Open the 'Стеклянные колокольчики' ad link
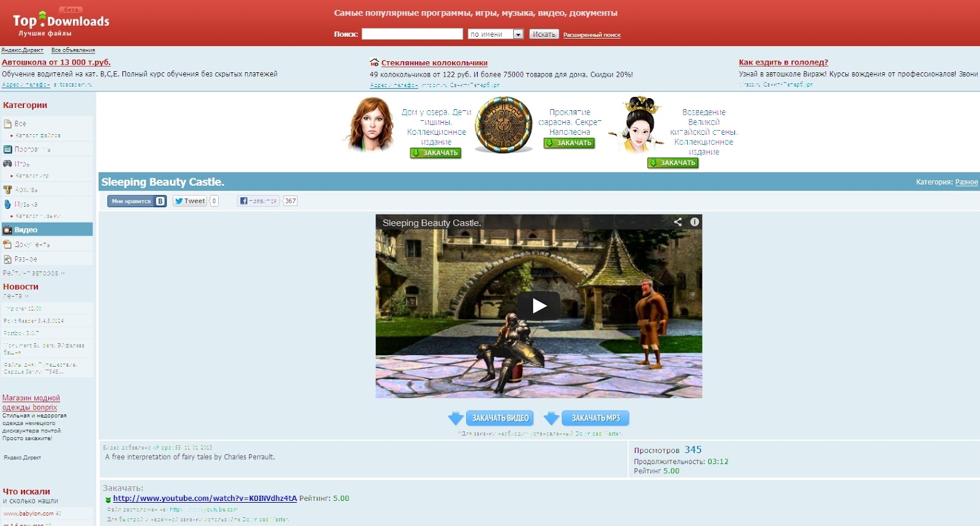This screenshot has width=980, height=526. click(x=434, y=63)
